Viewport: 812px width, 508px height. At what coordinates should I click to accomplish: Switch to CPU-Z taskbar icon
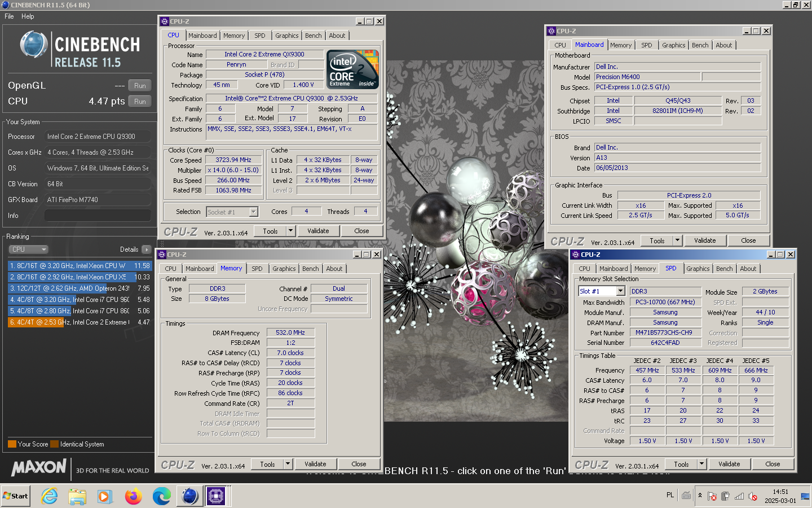[216, 497]
